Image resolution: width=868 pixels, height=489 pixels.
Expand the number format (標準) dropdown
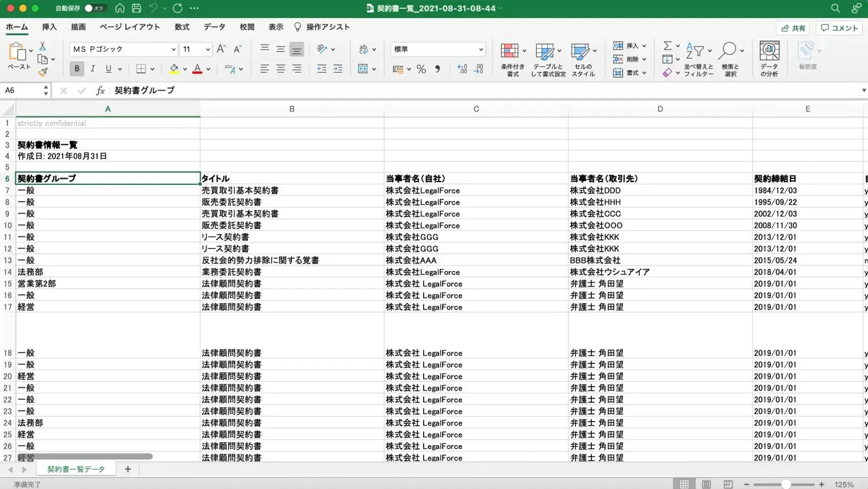pyautogui.click(x=481, y=49)
